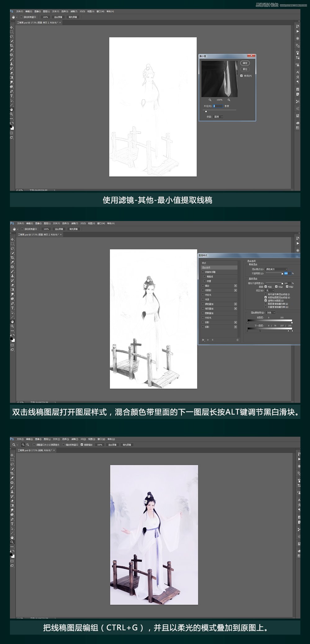Click the fx icon in the 图层样式 dialog
Viewport: 310px width, 644px height.
point(203,340)
